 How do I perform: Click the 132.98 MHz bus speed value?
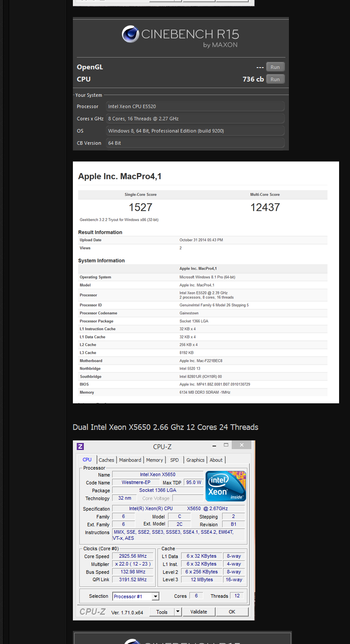pos(133,572)
